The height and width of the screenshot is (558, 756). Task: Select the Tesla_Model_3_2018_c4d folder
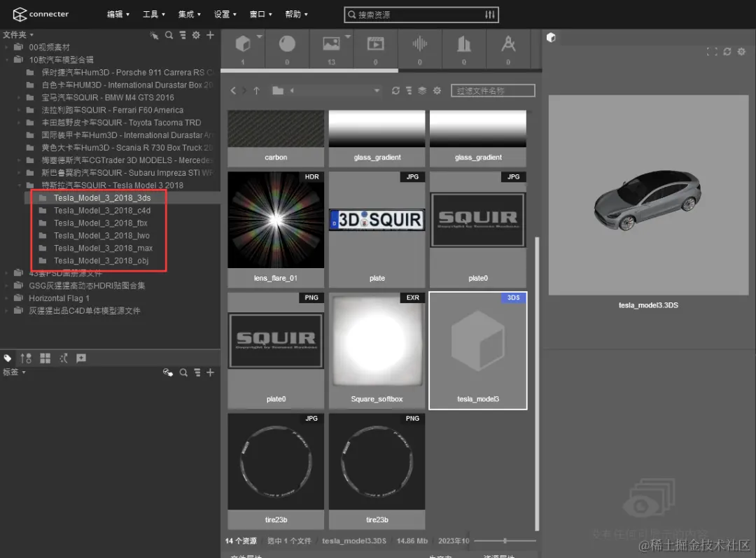pyautogui.click(x=102, y=210)
